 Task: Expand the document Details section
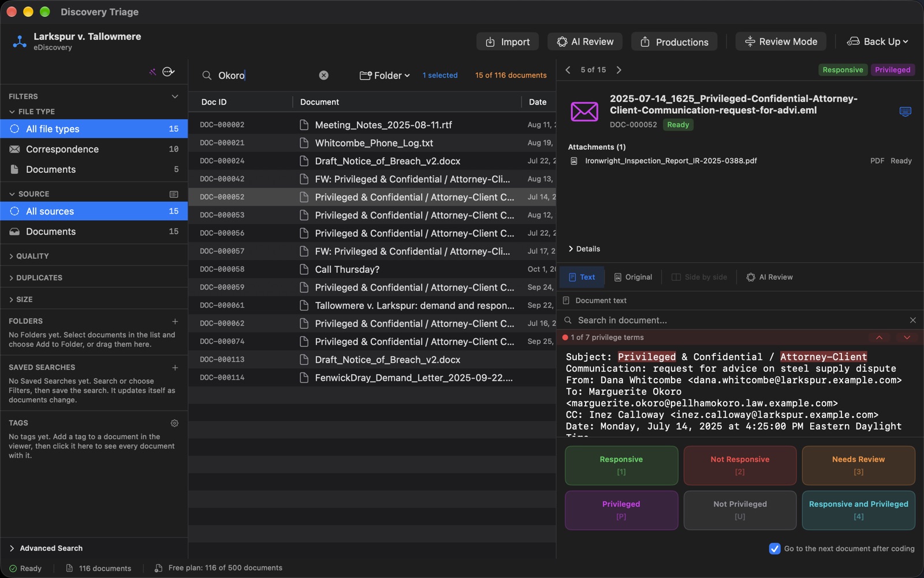click(x=584, y=249)
